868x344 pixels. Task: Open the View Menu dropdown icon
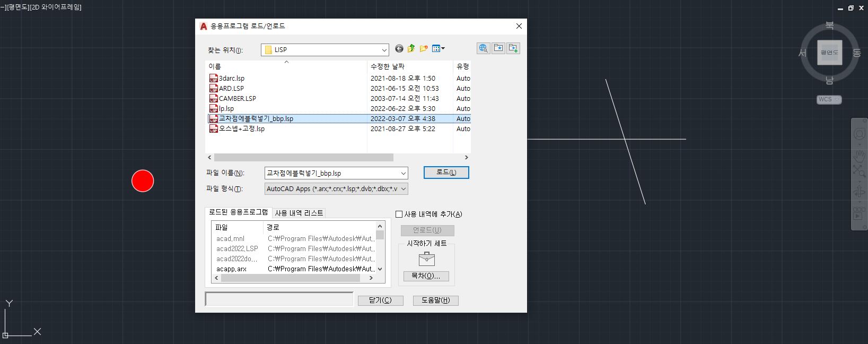[439, 49]
